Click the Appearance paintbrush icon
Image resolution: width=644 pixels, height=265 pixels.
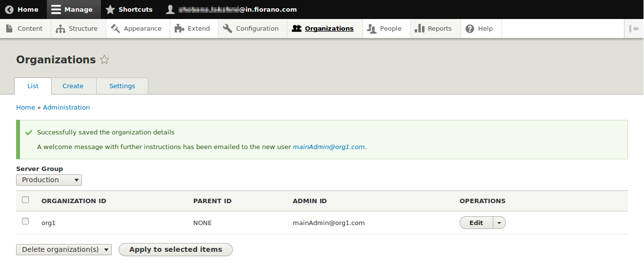click(116, 29)
